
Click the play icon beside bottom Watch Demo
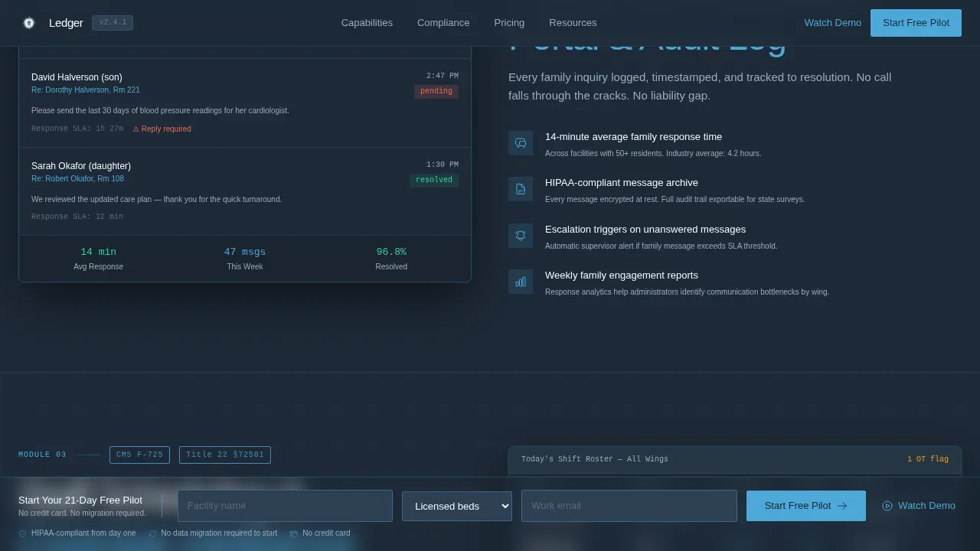coord(887,506)
